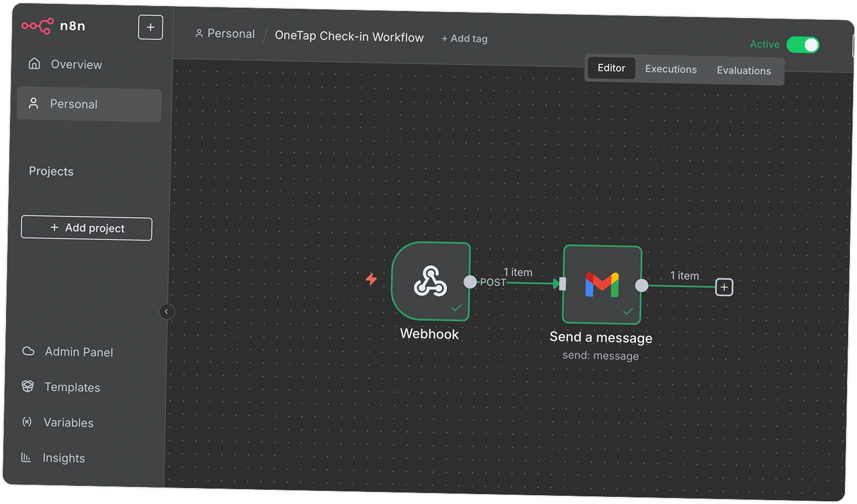Viewport: 857px width, 504px height.
Task: Switch to the Evaluations tab
Action: pyautogui.click(x=743, y=71)
